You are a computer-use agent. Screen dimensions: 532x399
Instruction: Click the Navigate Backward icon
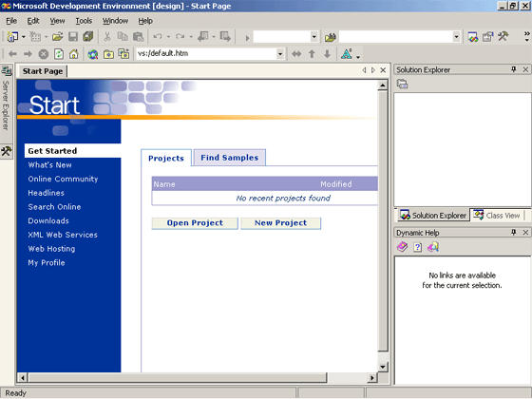203,37
